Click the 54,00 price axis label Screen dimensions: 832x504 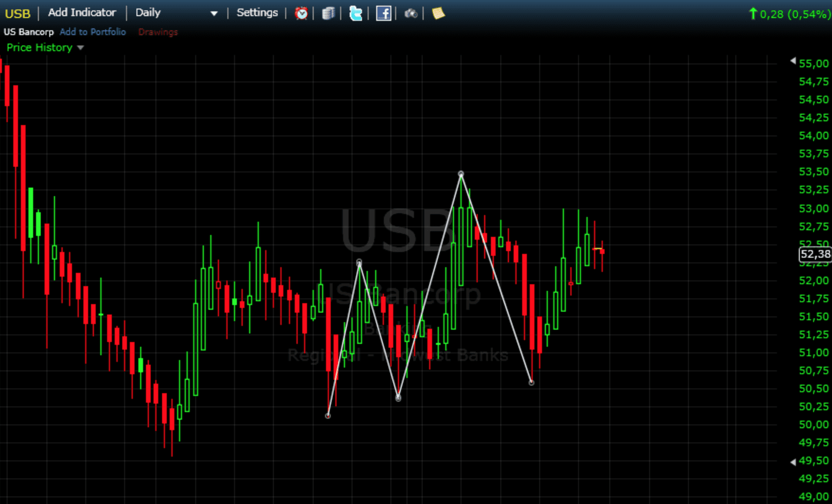click(814, 135)
